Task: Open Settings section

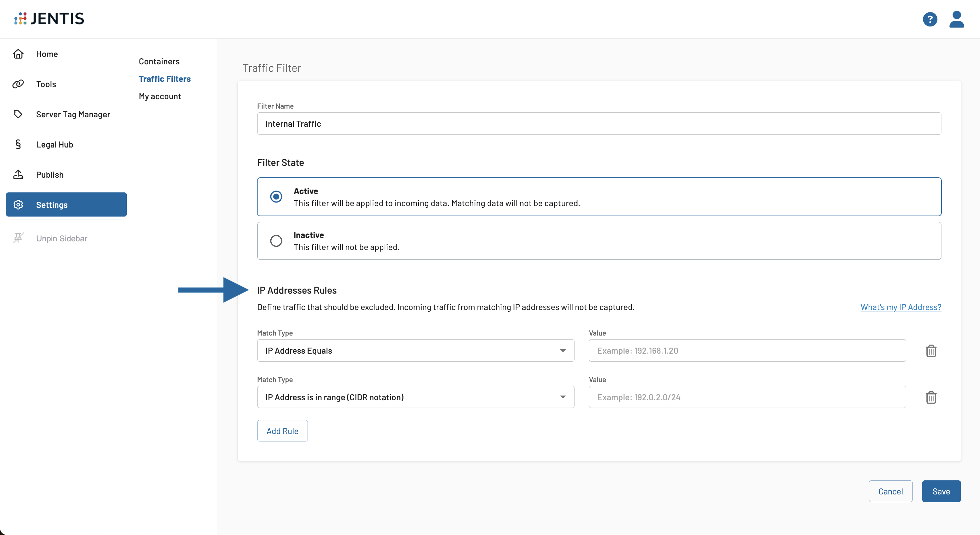Action: click(66, 204)
